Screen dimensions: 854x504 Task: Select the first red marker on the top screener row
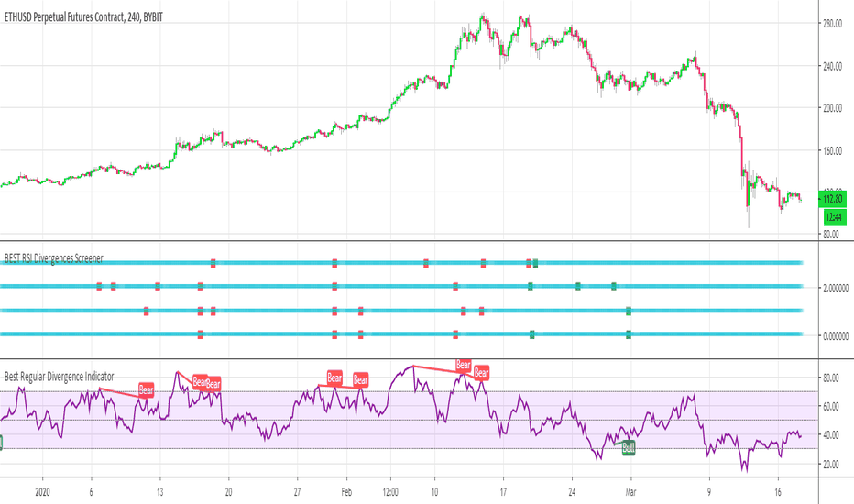213,264
